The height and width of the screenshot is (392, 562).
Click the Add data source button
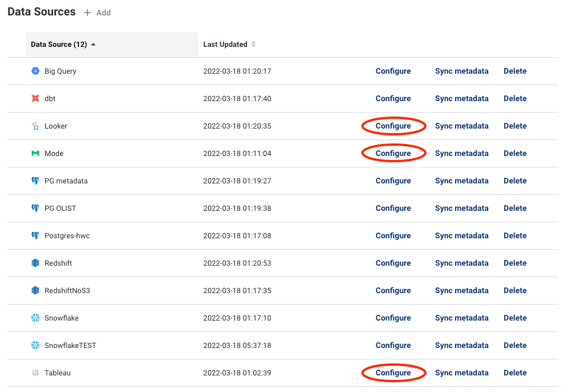click(x=98, y=13)
